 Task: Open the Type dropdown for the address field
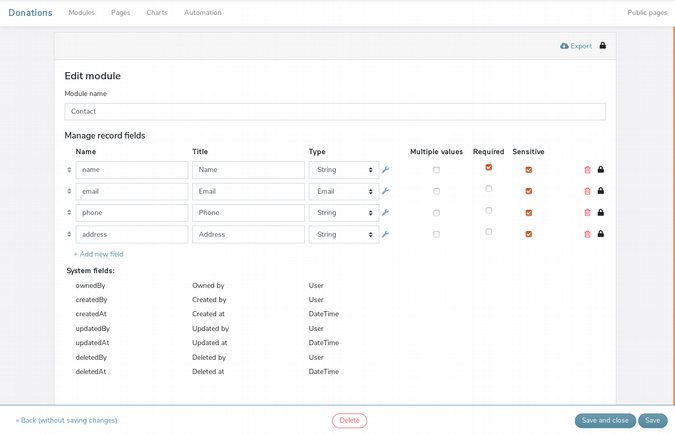pyautogui.click(x=343, y=234)
